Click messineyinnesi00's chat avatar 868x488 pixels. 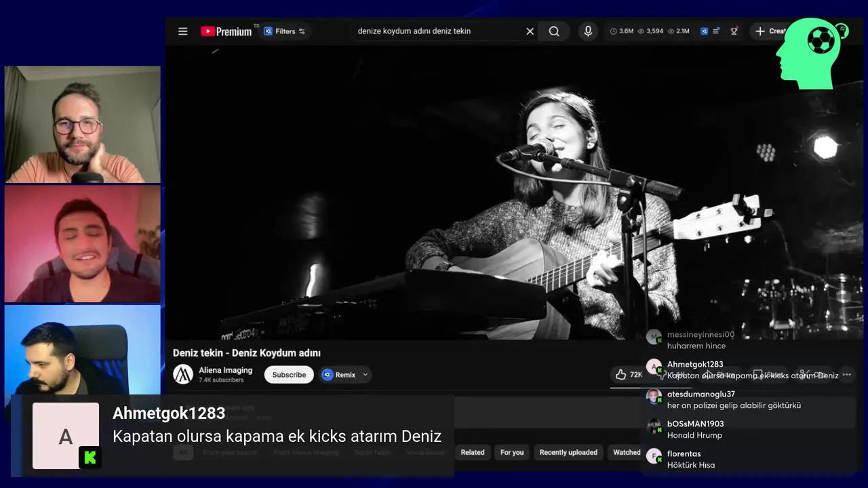click(x=654, y=337)
